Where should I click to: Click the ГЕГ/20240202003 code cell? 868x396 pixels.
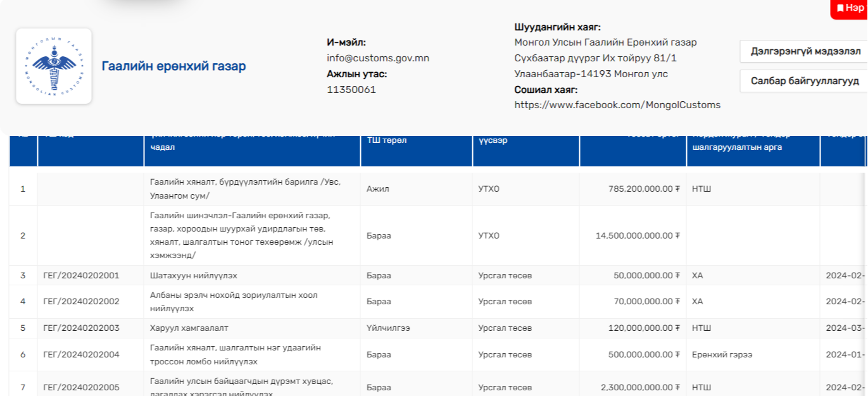coord(81,328)
